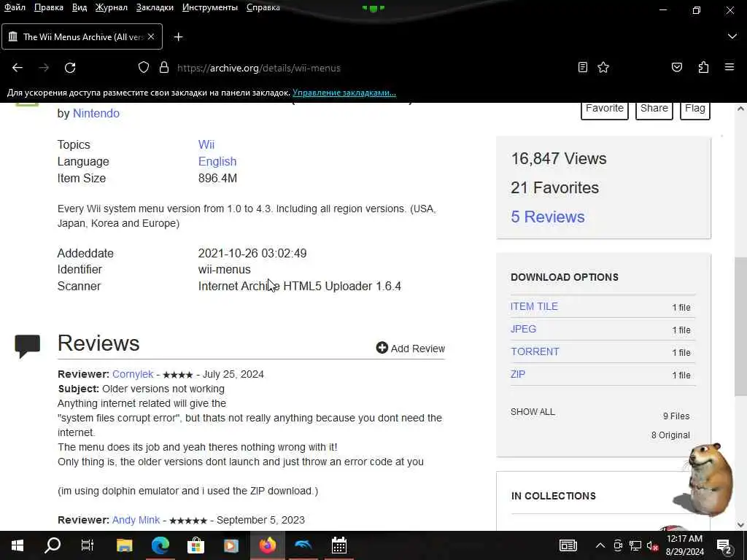The image size is (747, 560).
Task: Show site security padlock info
Action: 164,68
